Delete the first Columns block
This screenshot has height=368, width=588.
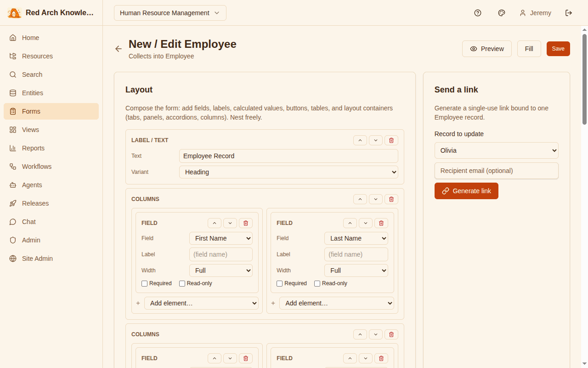coord(391,199)
